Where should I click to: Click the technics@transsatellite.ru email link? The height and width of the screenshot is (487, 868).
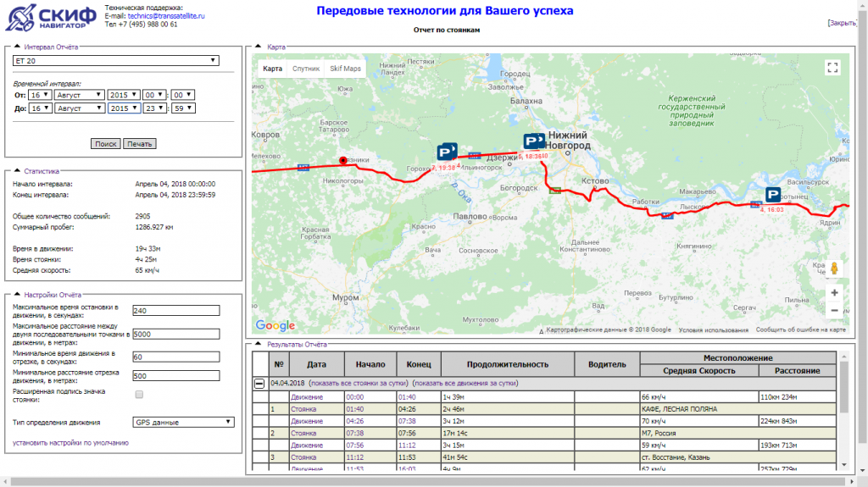pos(166,16)
